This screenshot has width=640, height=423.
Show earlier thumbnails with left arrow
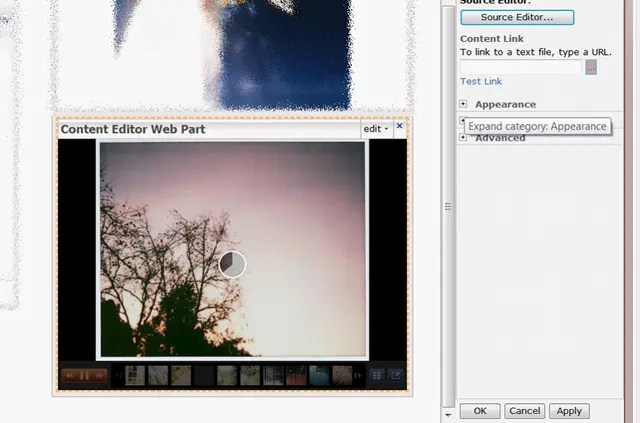tap(119, 375)
